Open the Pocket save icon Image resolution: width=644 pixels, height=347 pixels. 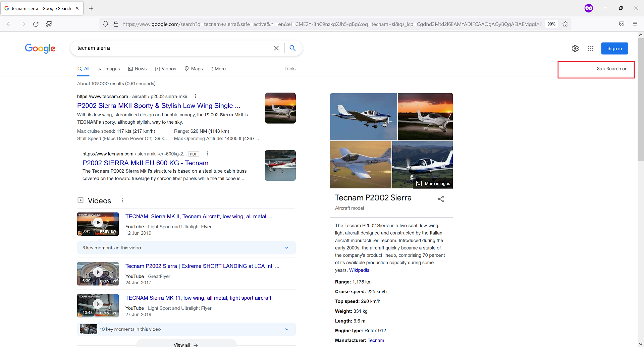tap(622, 24)
